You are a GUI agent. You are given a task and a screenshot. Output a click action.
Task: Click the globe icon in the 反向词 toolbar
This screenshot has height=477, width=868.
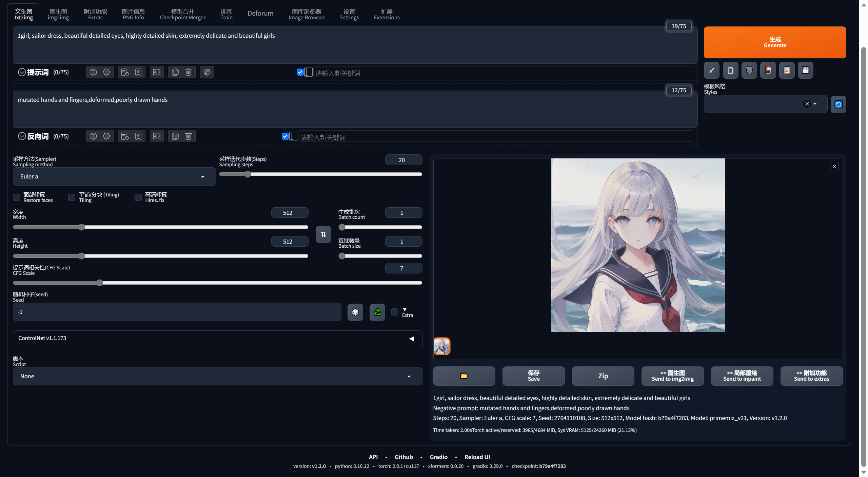point(93,136)
